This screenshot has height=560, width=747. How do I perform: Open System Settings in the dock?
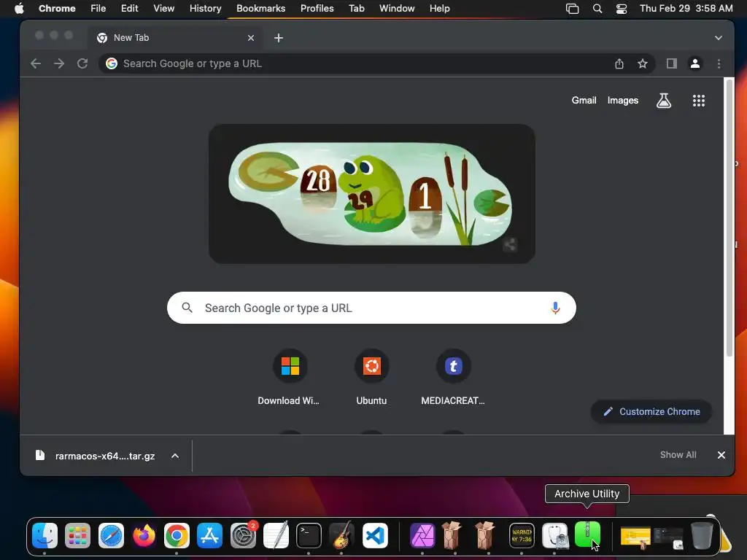[243, 535]
